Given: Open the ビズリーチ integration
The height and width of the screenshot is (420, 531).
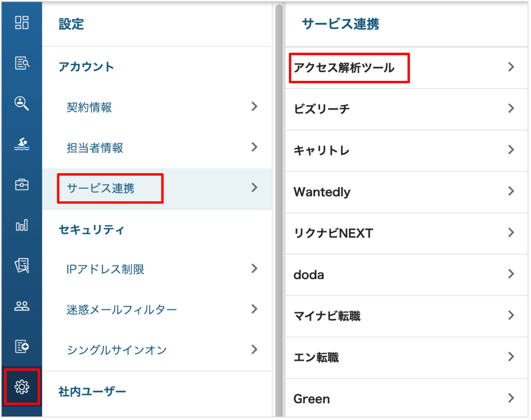Looking at the screenshot, I should click(x=406, y=109).
